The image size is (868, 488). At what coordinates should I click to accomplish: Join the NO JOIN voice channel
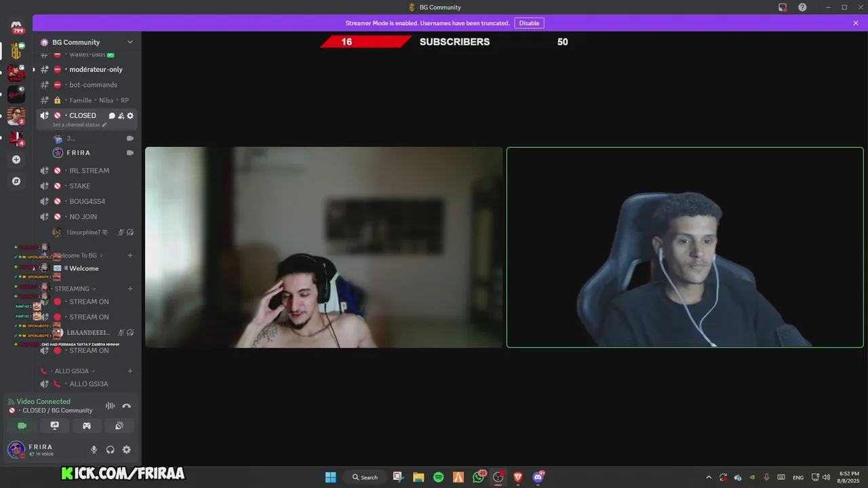[87, 217]
